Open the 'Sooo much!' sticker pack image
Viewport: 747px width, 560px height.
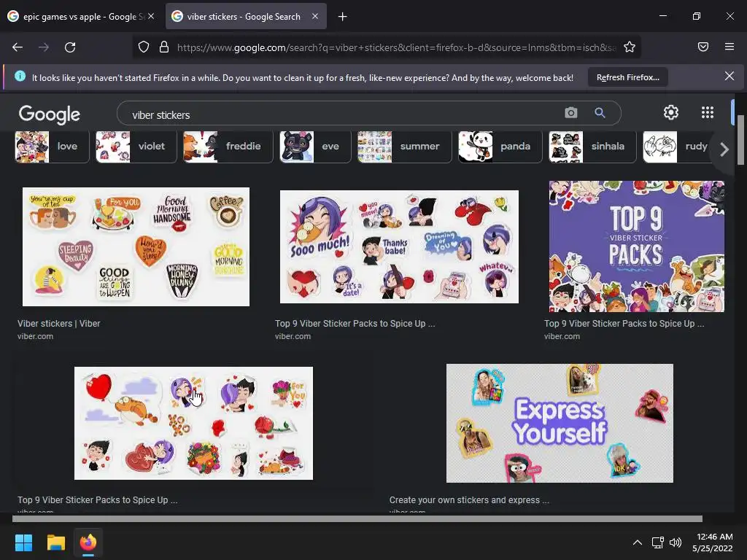399,246
